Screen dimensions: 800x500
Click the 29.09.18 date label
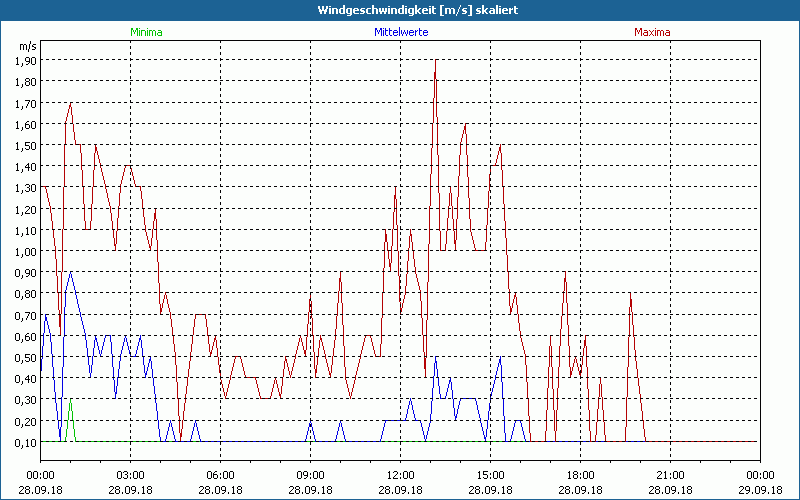point(760,490)
